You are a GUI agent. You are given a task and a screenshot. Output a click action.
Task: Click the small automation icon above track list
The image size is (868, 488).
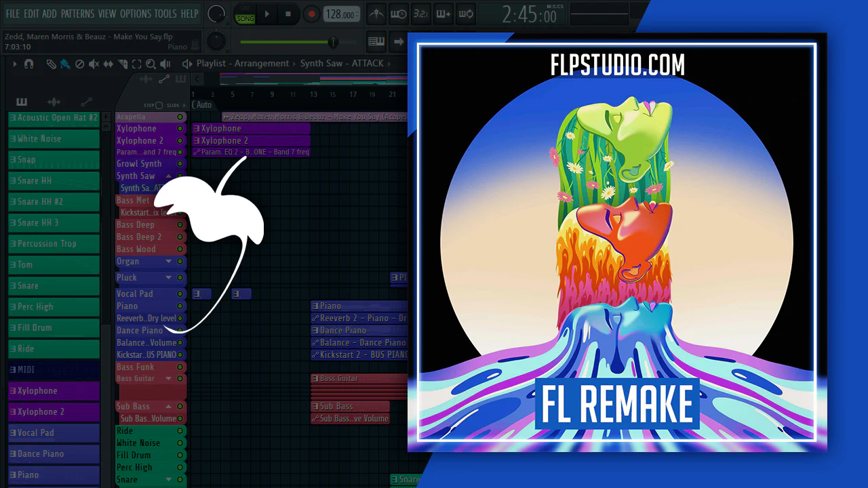(163, 79)
